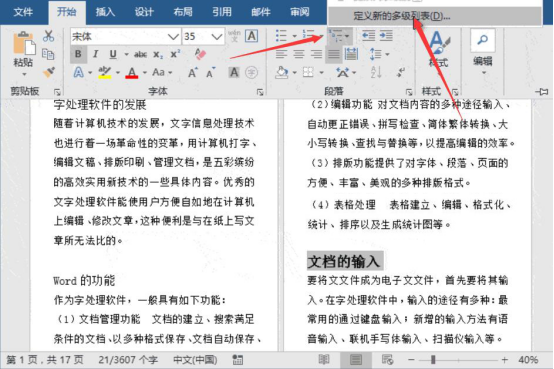Move the status bar zoom slider

point(433,360)
